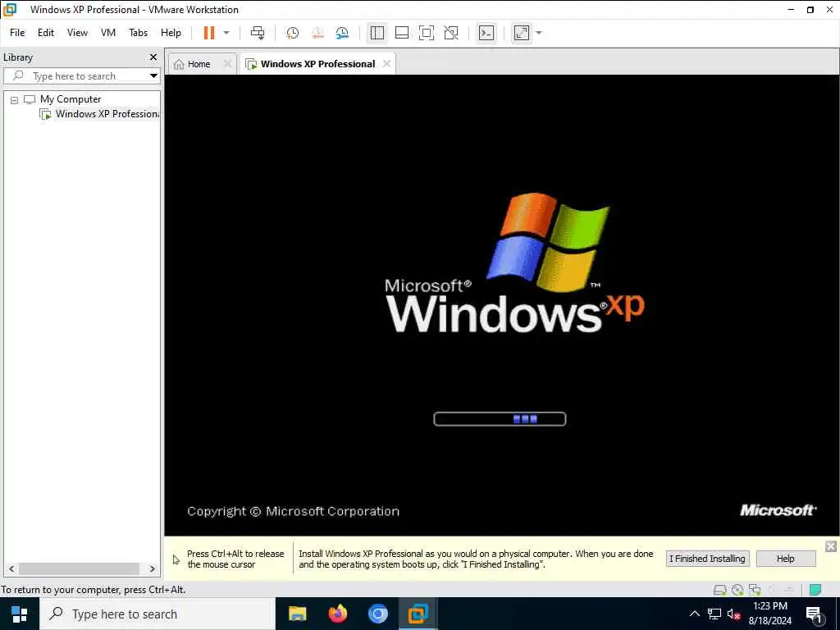Screen dimensions: 840x630
Task: Click the VMware Workstation taskbar icon
Action: (x=418, y=614)
